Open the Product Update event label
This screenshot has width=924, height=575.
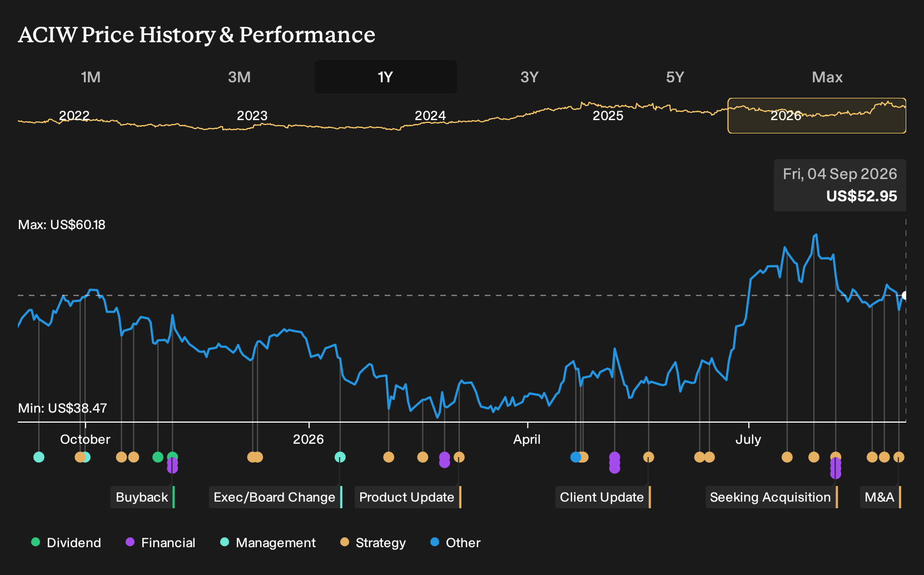(408, 497)
